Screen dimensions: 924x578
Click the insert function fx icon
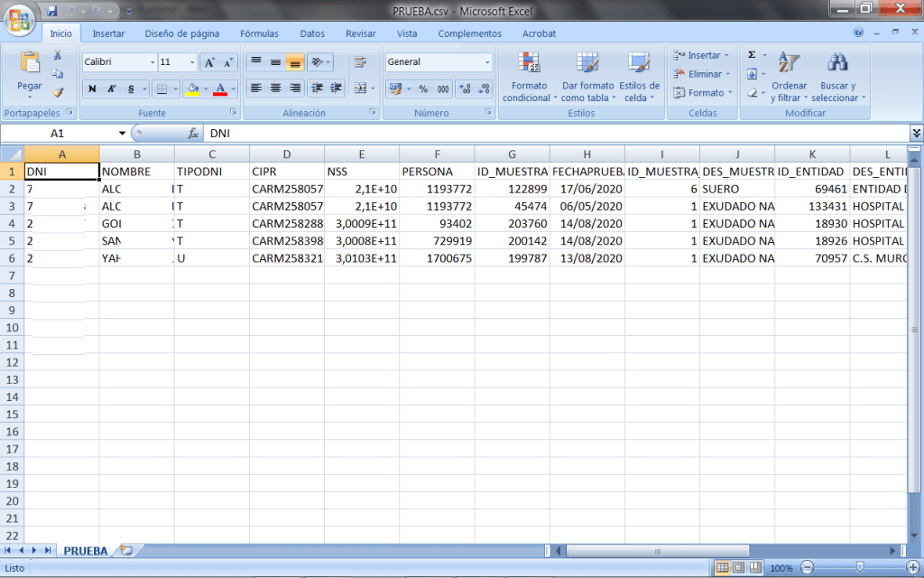click(x=192, y=133)
